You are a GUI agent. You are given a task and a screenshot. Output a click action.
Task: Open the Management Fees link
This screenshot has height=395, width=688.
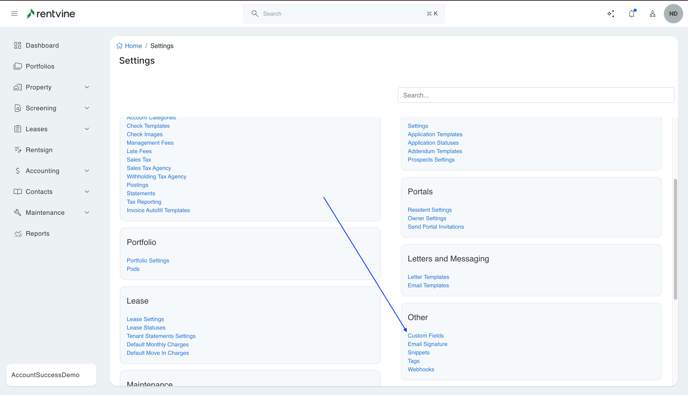(x=150, y=143)
